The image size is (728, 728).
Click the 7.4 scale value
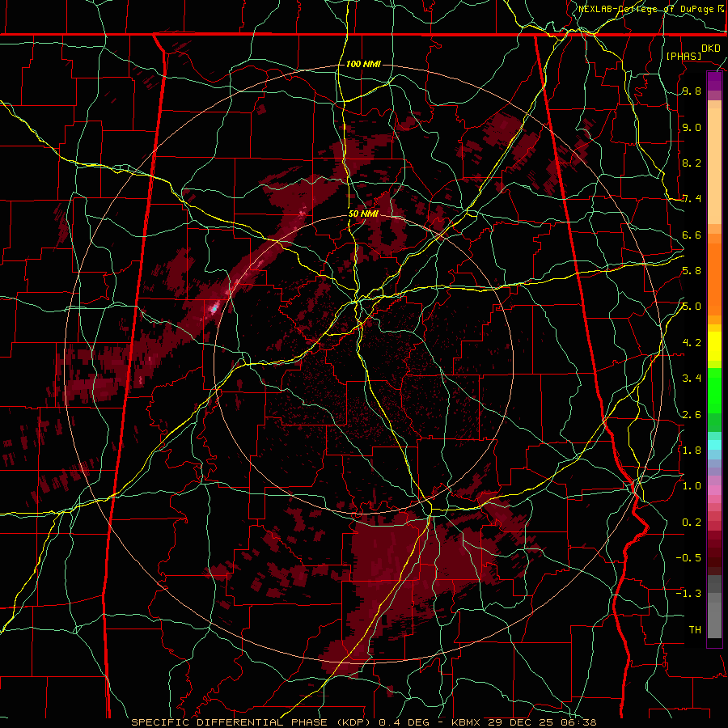[692, 199]
